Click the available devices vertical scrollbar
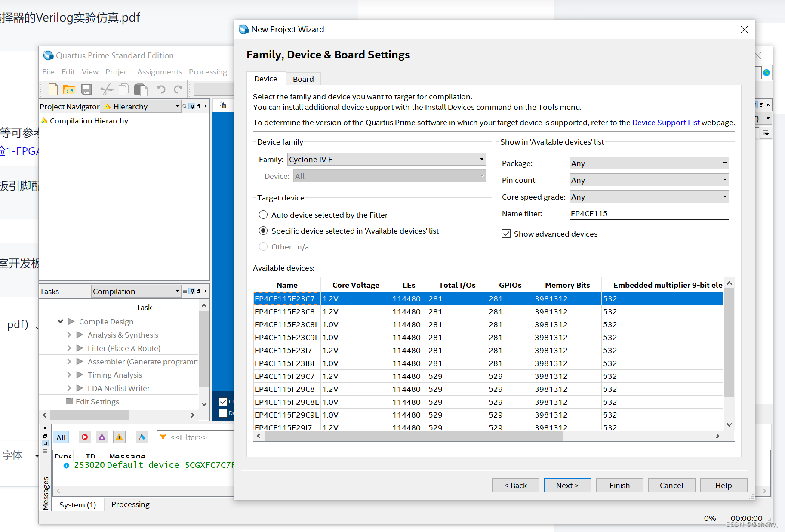This screenshot has height=532, width=785. (729, 342)
